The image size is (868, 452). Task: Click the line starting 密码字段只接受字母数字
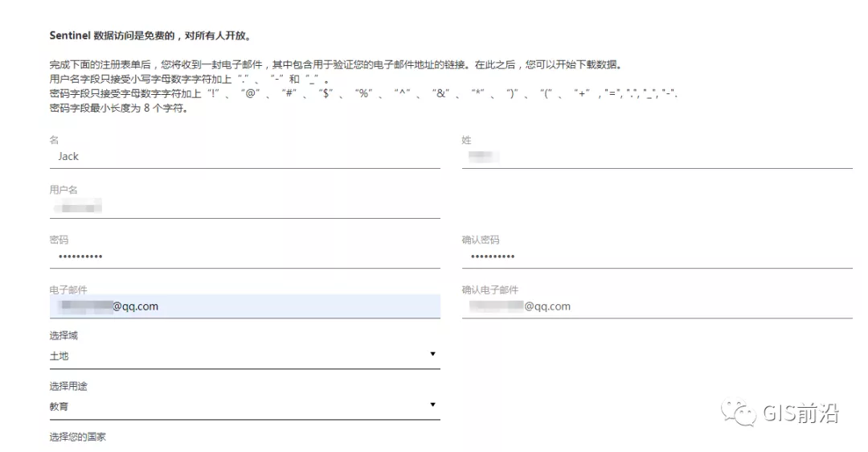[x=363, y=93]
